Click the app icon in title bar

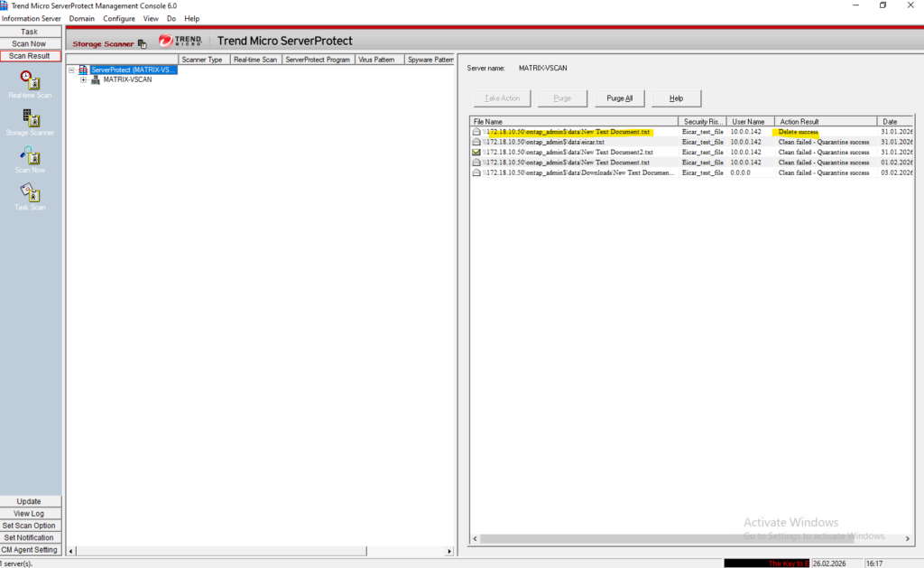pyautogui.click(x=5, y=5)
